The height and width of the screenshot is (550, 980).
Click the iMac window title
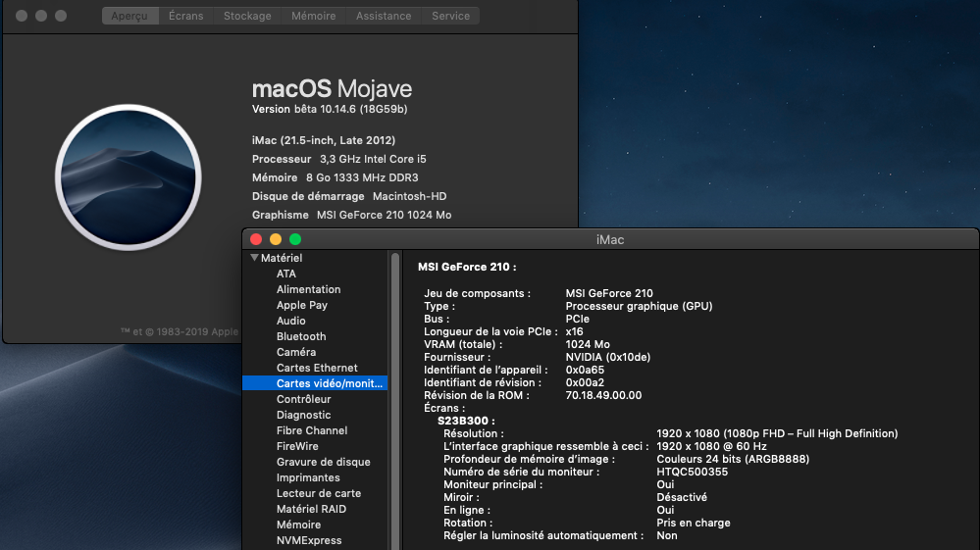point(610,240)
